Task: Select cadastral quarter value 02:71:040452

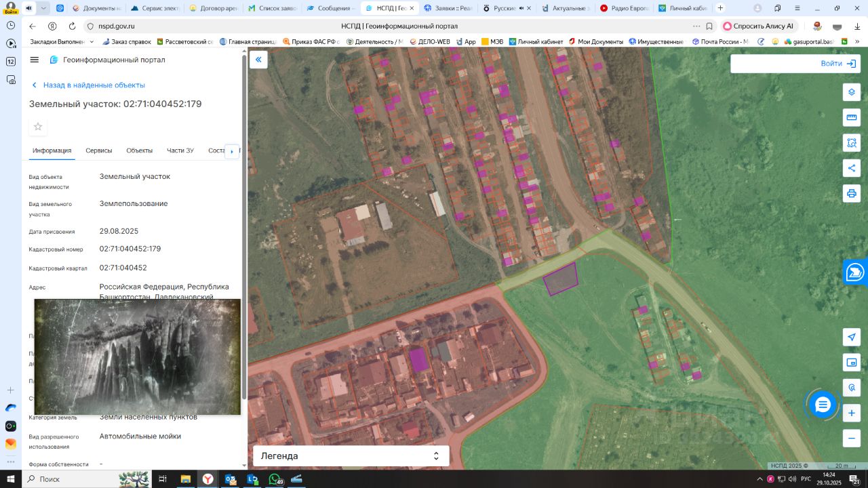Action: click(x=123, y=268)
